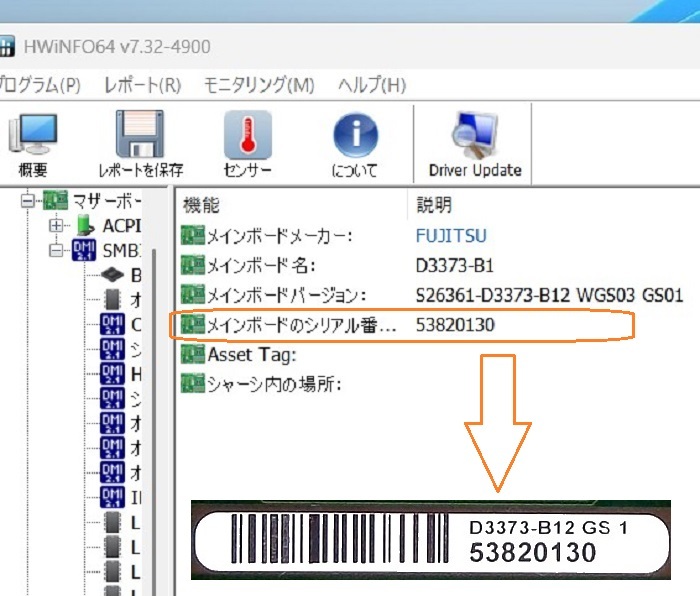Click the 機能 column header
Image resolution: width=700 pixels, height=596 pixels.
pos(201,206)
